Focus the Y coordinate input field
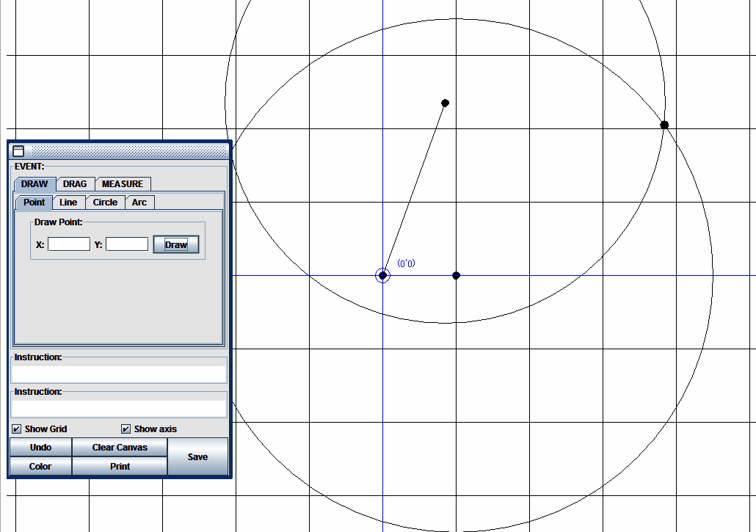Screen dimensions: 756x532 127,244
